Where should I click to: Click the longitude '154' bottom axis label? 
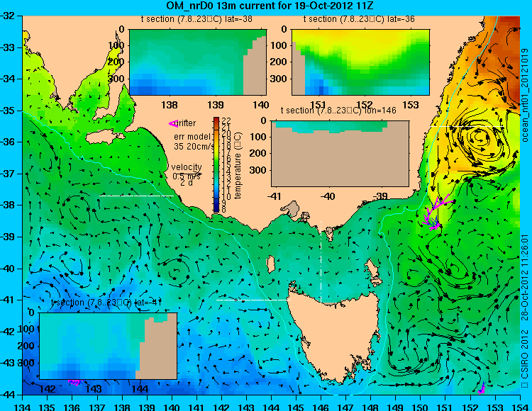coord(520,406)
